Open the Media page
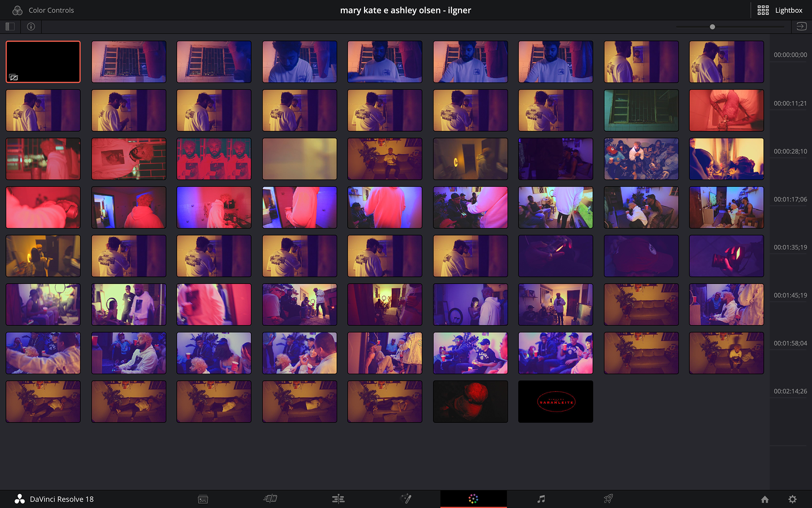The width and height of the screenshot is (812, 508). point(203,499)
